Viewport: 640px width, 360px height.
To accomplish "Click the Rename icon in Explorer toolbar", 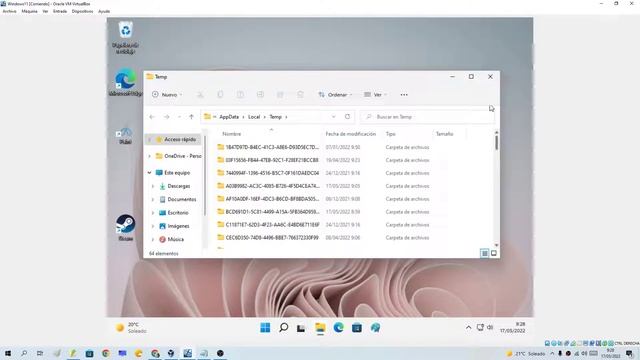I will (x=260, y=95).
